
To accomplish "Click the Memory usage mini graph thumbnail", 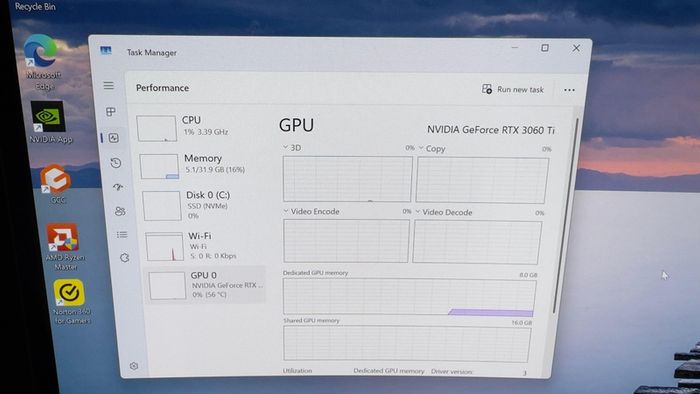I will (159, 166).
